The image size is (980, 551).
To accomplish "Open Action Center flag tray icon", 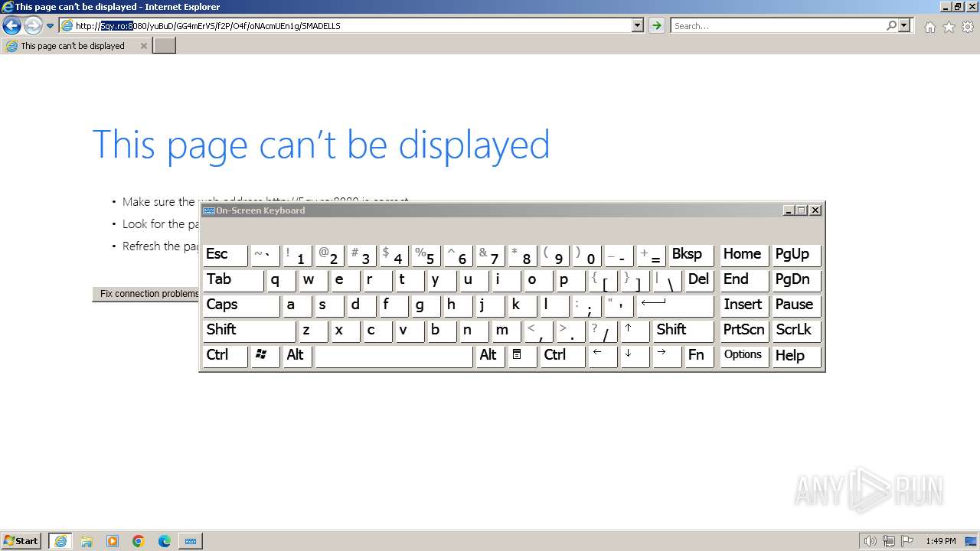I will pos(907,541).
